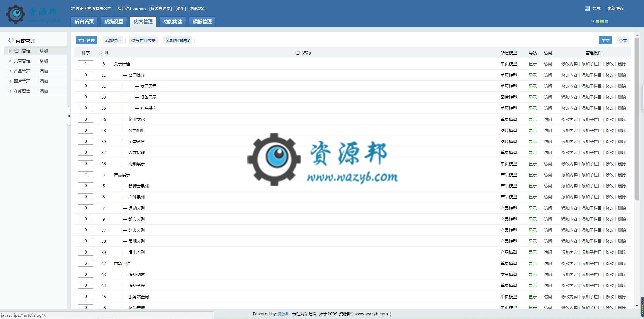Click the 添加外部链接 button
Screen dimensions: 644x319
(178, 40)
